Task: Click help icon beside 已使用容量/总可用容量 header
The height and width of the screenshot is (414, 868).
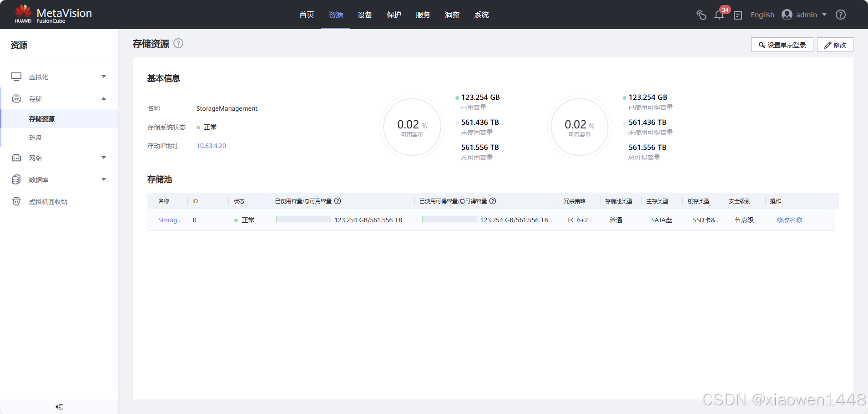Action: (x=338, y=201)
